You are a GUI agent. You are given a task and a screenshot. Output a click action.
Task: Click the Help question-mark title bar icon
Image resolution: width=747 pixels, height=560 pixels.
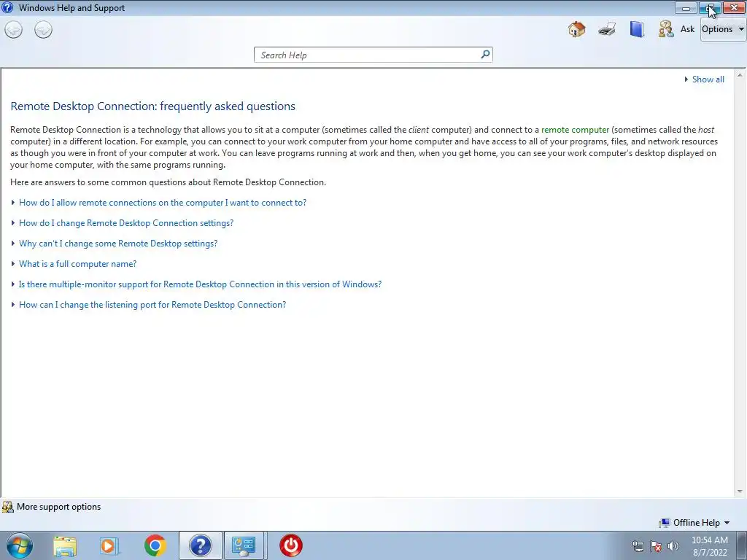(7, 7)
